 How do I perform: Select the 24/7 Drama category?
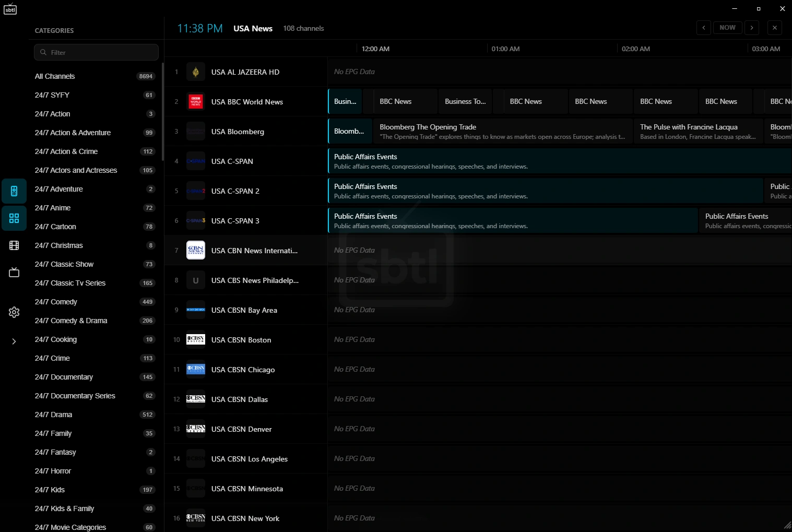(x=95, y=415)
